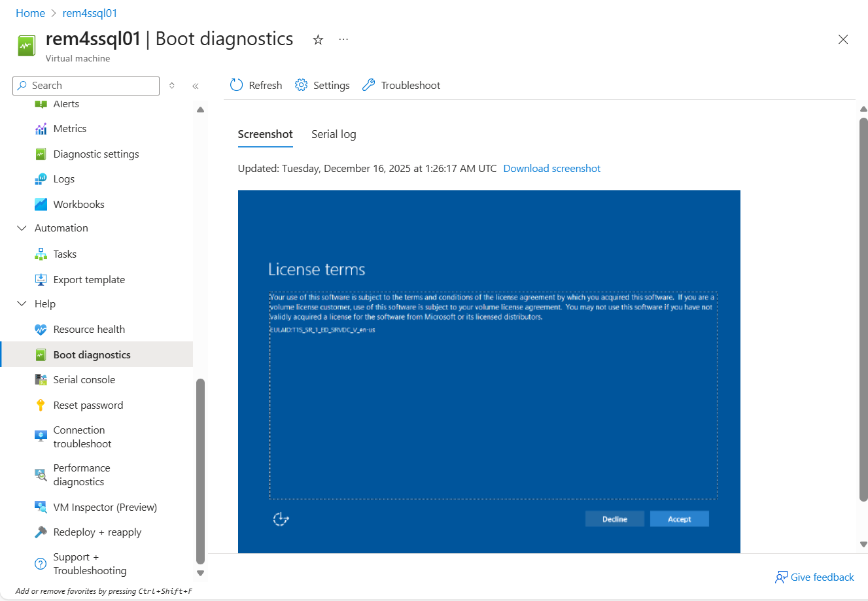Open the Troubleshoot toolbar item
The width and height of the screenshot is (868, 601).
point(400,85)
